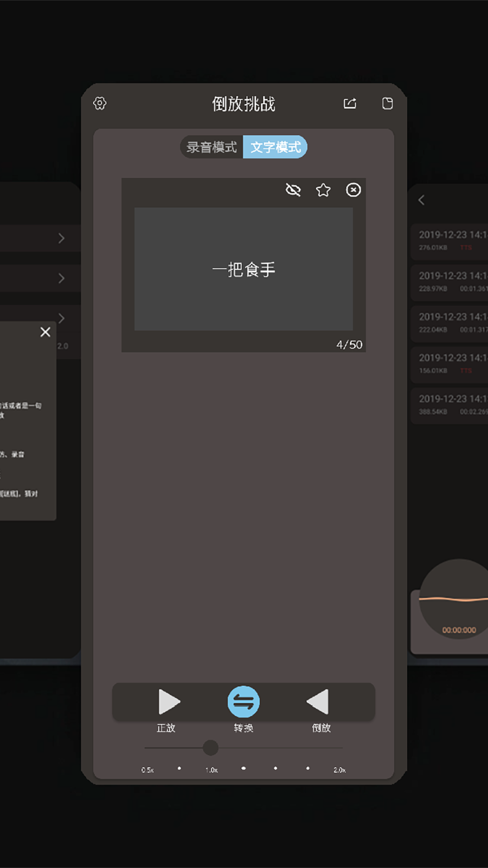This screenshot has width=488, height=868.
Task: Play reversed audio with 倒放 triangle
Action: (318, 702)
